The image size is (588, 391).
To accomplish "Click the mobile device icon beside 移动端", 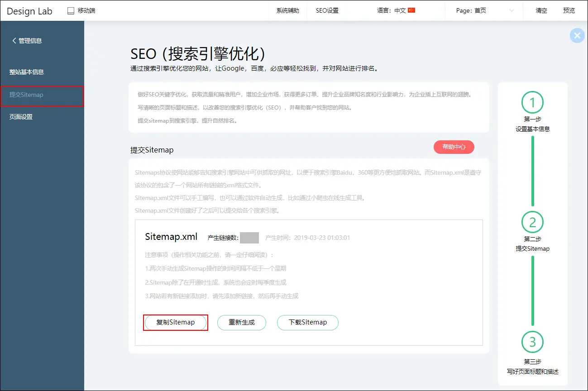I will click(x=71, y=10).
